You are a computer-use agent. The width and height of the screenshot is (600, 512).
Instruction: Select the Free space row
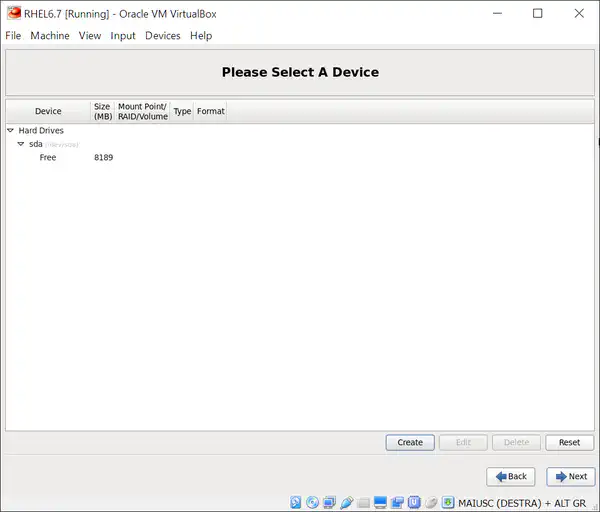point(48,158)
